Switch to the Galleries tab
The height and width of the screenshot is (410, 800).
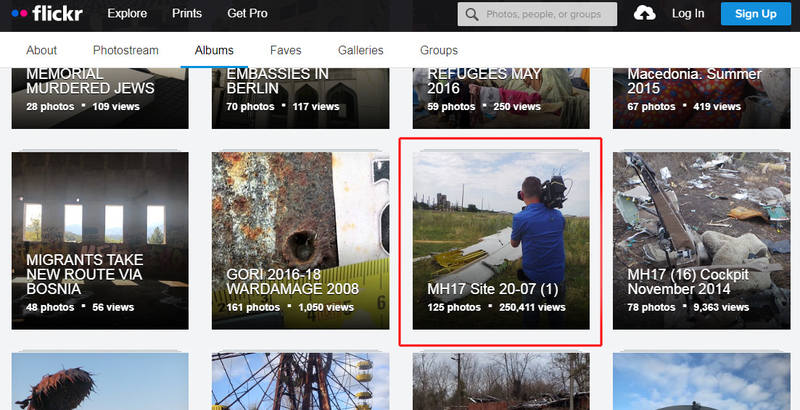click(361, 50)
